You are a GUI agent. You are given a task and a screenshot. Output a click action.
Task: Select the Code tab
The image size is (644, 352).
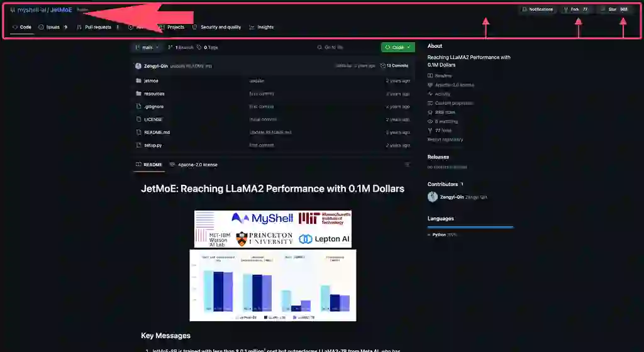22,27
